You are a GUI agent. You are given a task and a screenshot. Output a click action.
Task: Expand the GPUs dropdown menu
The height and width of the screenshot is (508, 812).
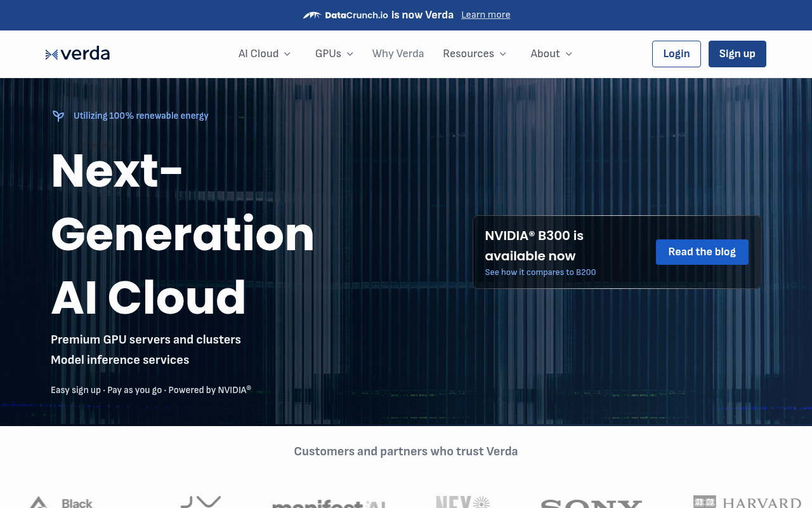tap(334, 54)
